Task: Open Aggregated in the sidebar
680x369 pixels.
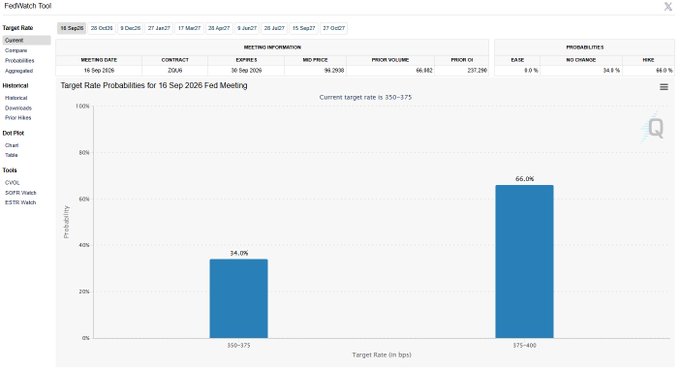Action: click(x=19, y=71)
